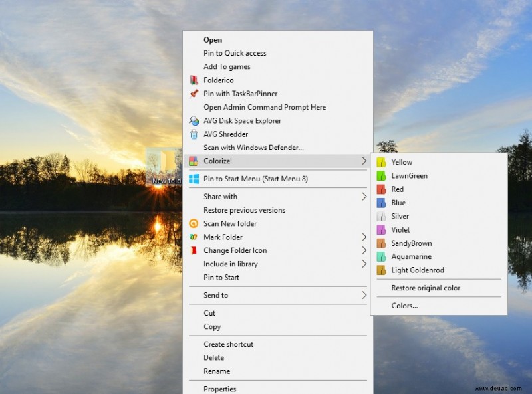
Task: Click the Silver label in submenu
Action: (400, 217)
